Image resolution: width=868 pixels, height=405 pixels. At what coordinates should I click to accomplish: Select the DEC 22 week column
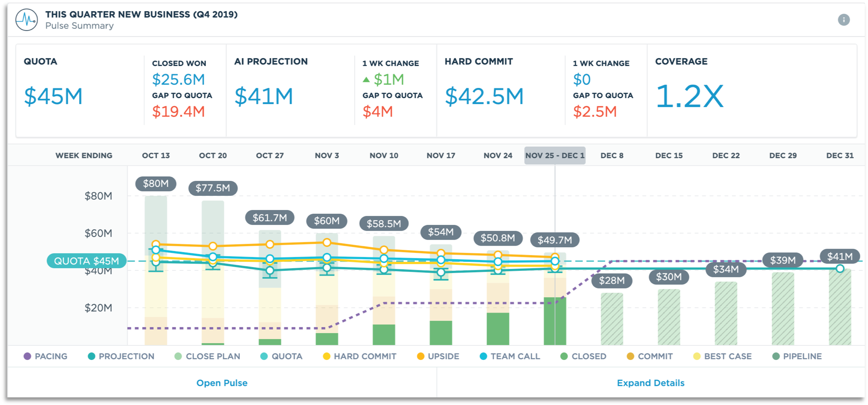(726, 155)
